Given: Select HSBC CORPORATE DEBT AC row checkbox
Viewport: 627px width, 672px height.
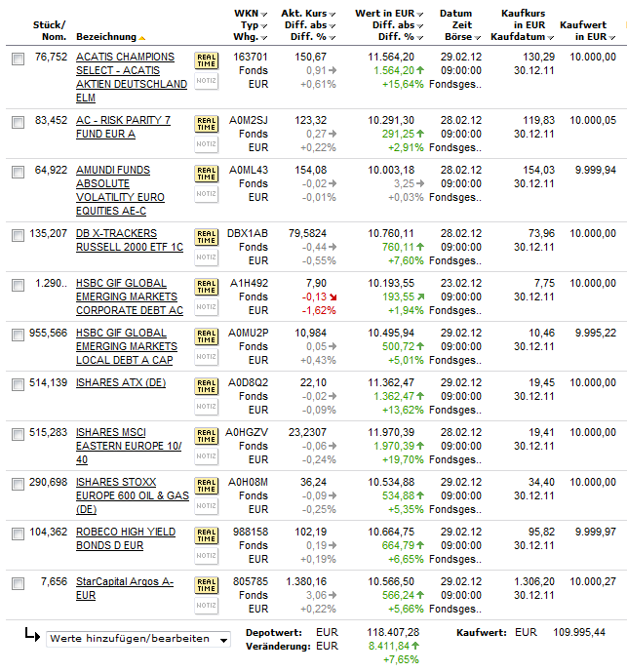Looking at the screenshot, I should coord(18,285).
